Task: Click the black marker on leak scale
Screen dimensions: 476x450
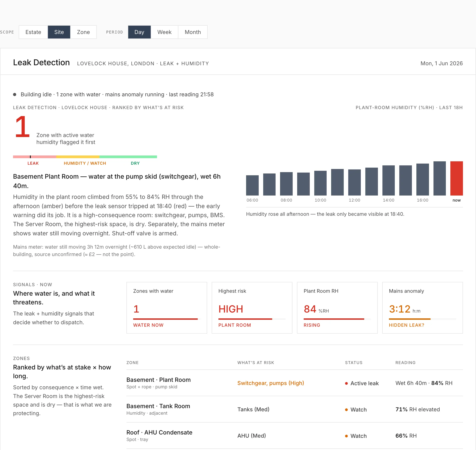Action: click(x=30, y=157)
